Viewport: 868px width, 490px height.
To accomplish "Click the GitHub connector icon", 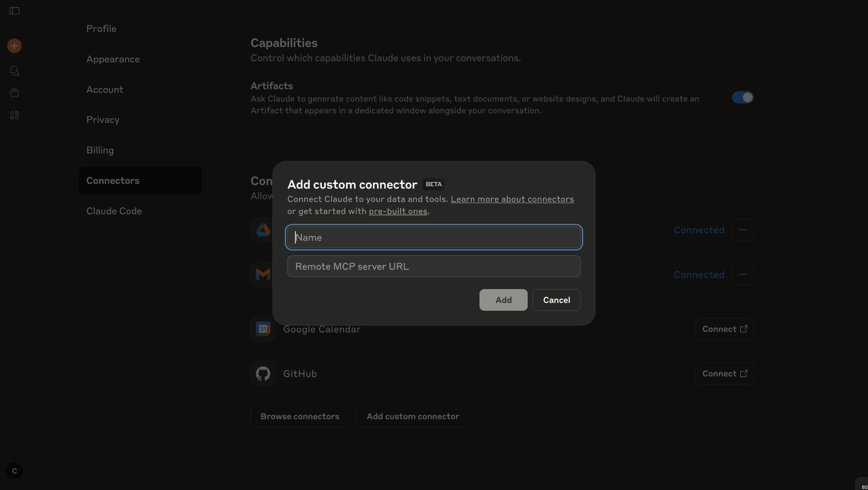I will point(262,373).
